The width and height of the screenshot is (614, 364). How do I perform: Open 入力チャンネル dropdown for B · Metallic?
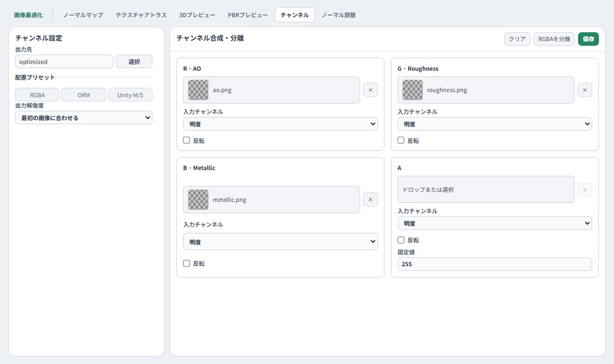click(281, 242)
